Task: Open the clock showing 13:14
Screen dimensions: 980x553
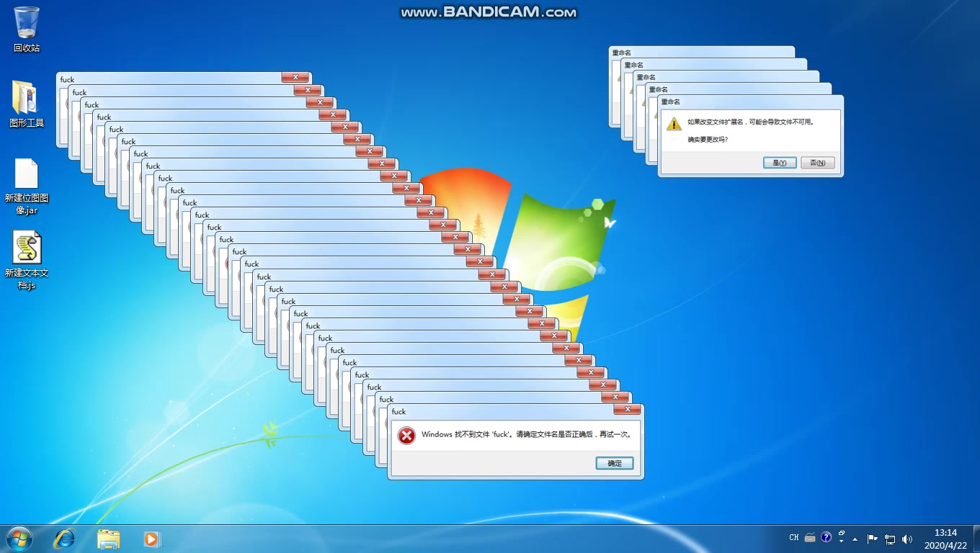Action: tap(945, 539)
